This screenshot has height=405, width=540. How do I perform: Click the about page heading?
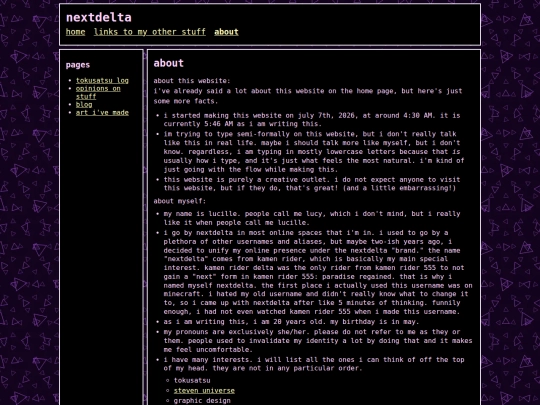168,63
